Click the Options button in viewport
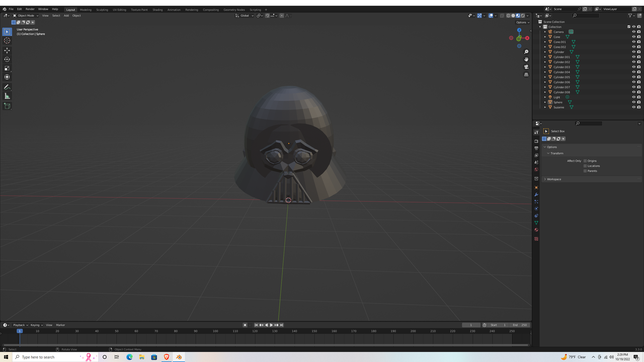This screenshot has height=362, width=644. pos(522,22)
